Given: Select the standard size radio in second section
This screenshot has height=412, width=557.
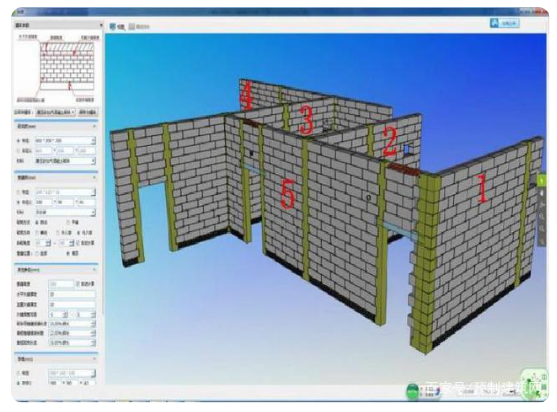Looking at the screenshot, I should coord(19,192).
